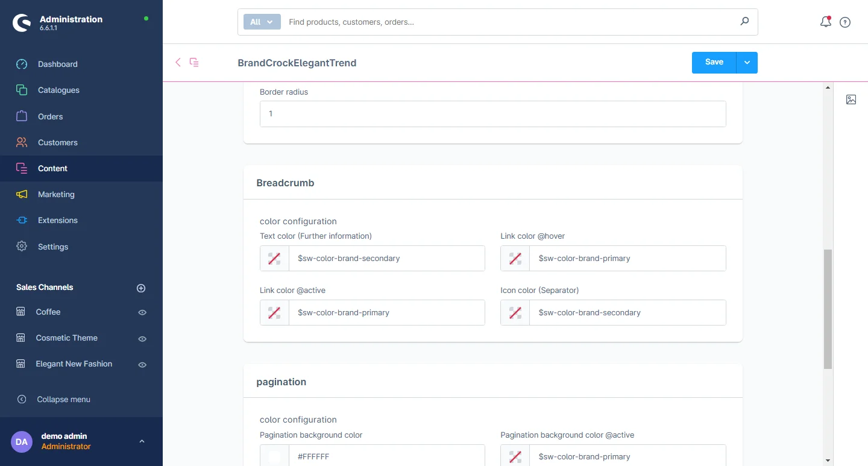The image size is (868, 466).
Task: Open the notifications bell
Action: (x=825, y=22)
